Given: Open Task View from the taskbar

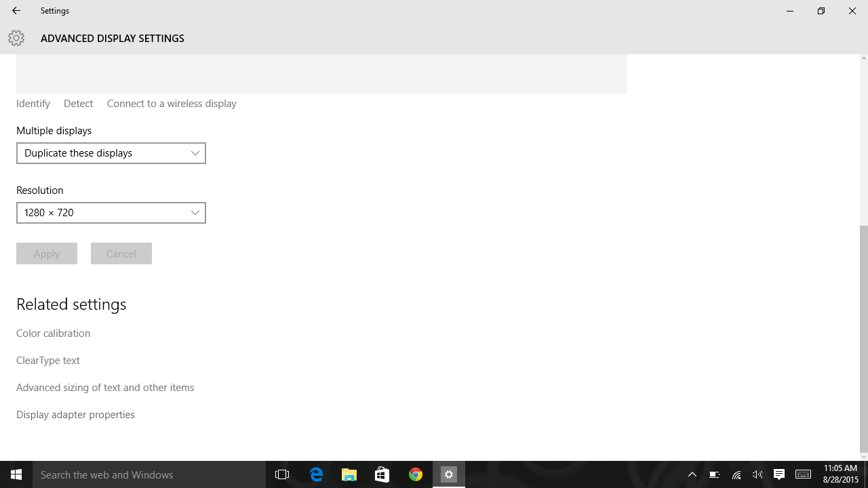Looking at the screenshot, I should [x=282, y=474].
